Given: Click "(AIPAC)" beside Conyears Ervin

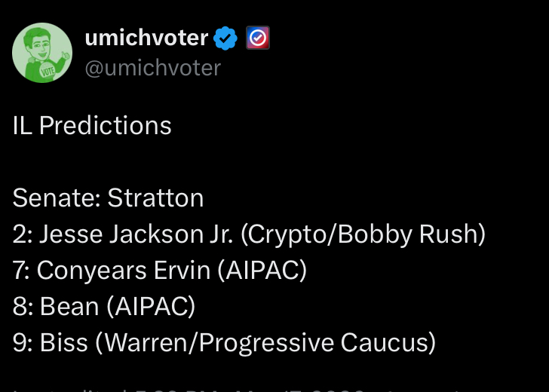Looking at the screenshot, I should click(x=262, y=270).
